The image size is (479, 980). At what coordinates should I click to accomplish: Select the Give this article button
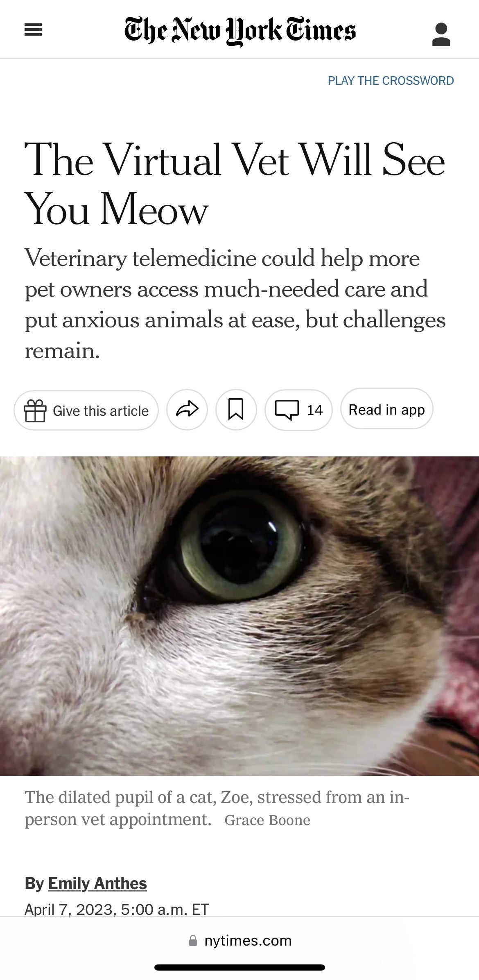pyautogui.click(x=86, y=410)
